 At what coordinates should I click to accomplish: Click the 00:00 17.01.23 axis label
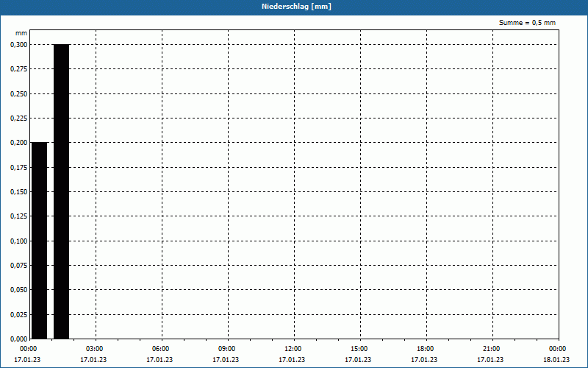pos(27,354)
